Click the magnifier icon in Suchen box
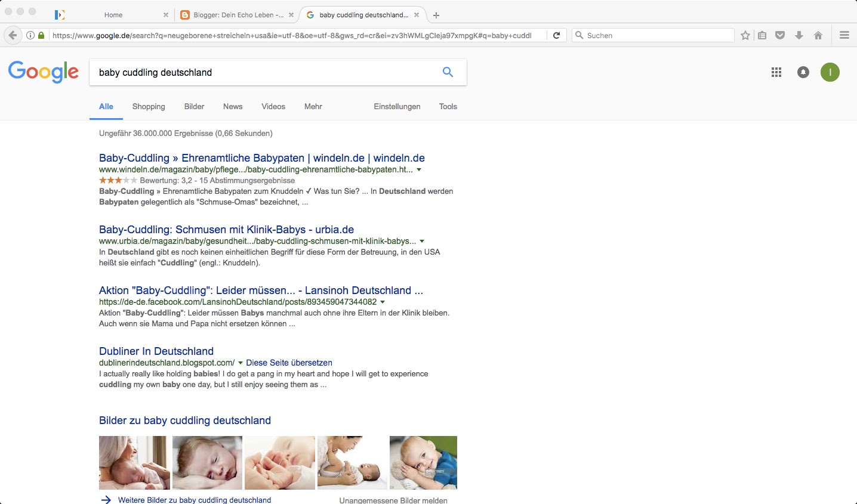857x504 pixels. (x=579, y=35)
